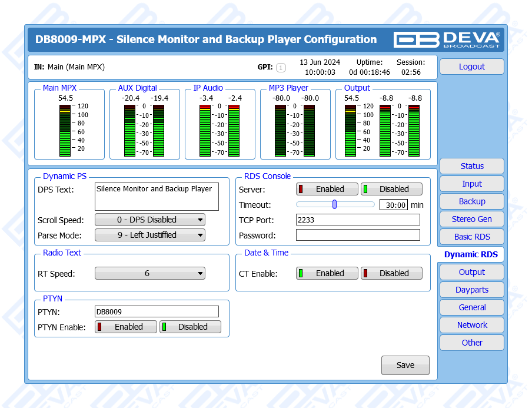
Task: Expand the Parse Mode dropdown
Action: [150, 235]
